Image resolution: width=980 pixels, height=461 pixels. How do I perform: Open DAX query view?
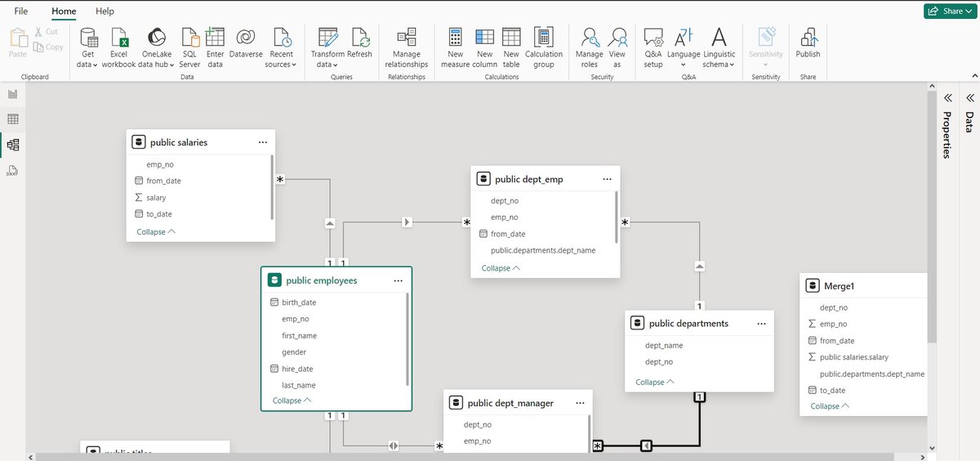tap(12, 171)
